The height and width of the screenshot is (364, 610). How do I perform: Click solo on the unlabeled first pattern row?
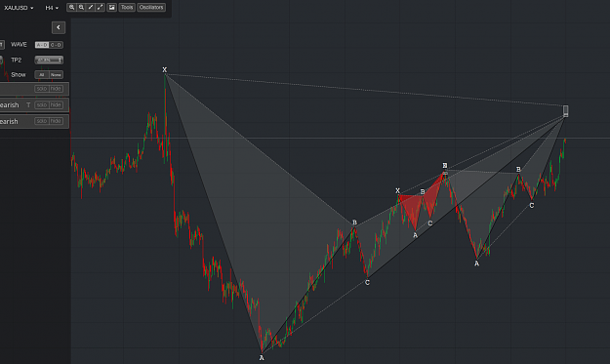click(42, 89)
